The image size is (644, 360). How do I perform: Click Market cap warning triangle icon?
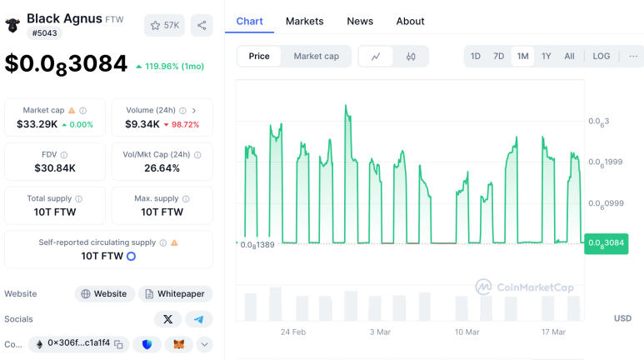pyautogui.click(x=72, y=111)
